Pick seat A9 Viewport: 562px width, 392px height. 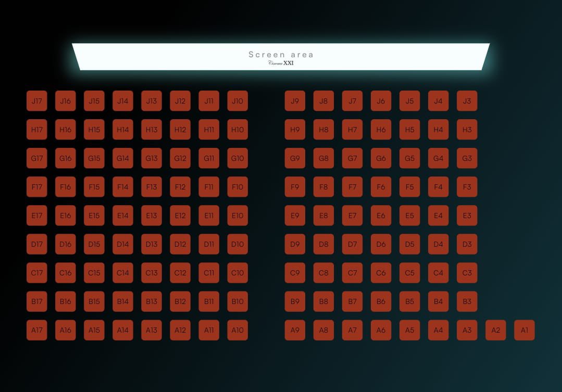[295, 330]
